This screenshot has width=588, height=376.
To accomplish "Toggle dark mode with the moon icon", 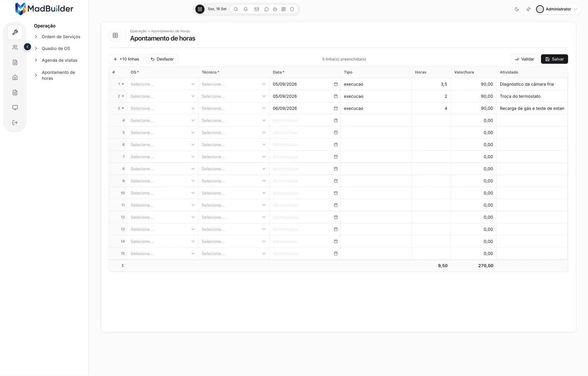I will (517, 9).
